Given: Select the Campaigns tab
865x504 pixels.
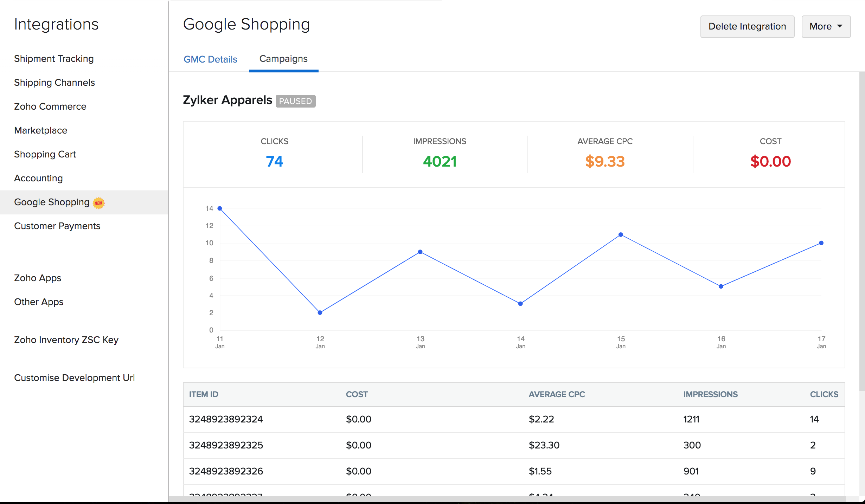Looking at the screenshot, I should tap(283, 59).
